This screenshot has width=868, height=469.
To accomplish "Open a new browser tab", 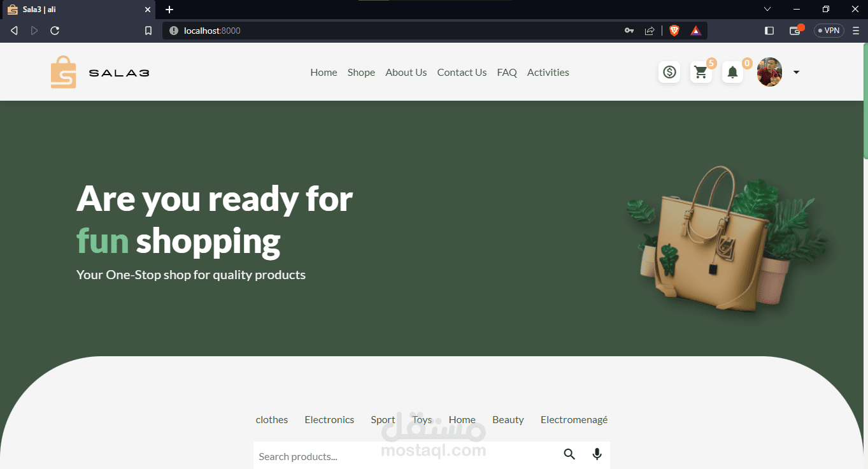I will click(169, 10).
